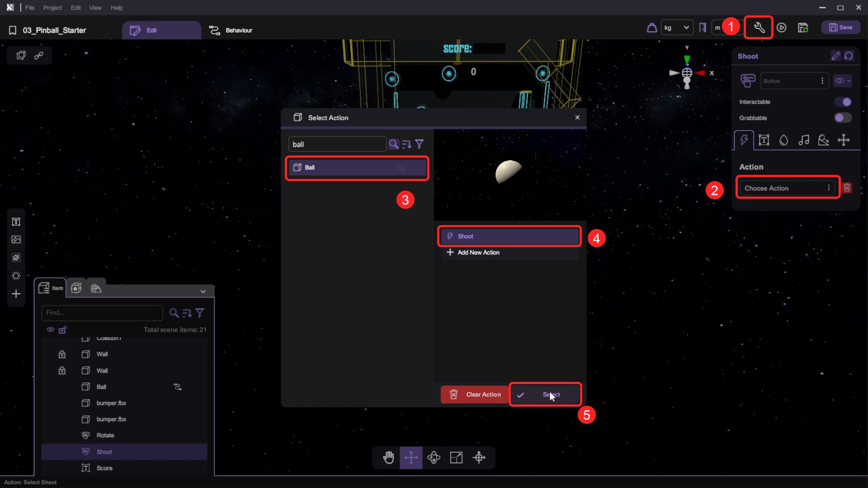The width and height of the screenshot is (868, 488).
Task: Collapse the Item panel chevron
Action: (x=203, y=291)
